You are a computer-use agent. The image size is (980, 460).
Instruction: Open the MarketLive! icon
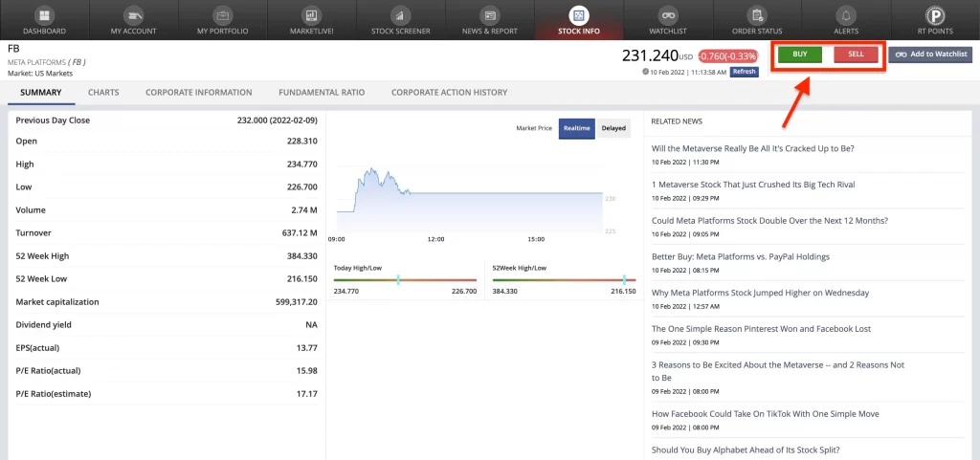(311, 15)
